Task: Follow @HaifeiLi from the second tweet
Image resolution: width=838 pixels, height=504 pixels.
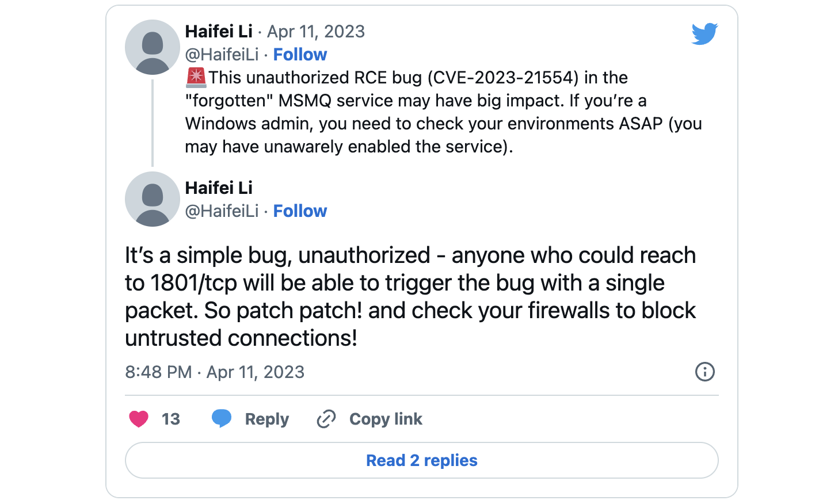Action: click(x=300, y=211)
